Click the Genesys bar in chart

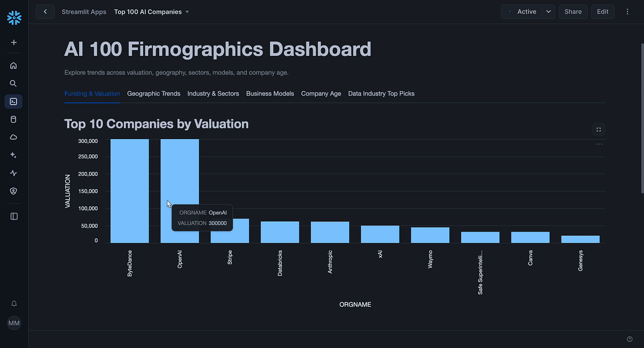pyautogui.click(x=580, y=239)
